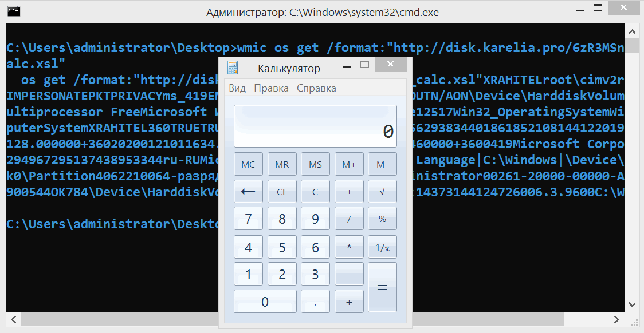Image resolution: width=644 pixels, height=333 pixels.
Task: Click the Calculator title bar icon
Action: 233,68
